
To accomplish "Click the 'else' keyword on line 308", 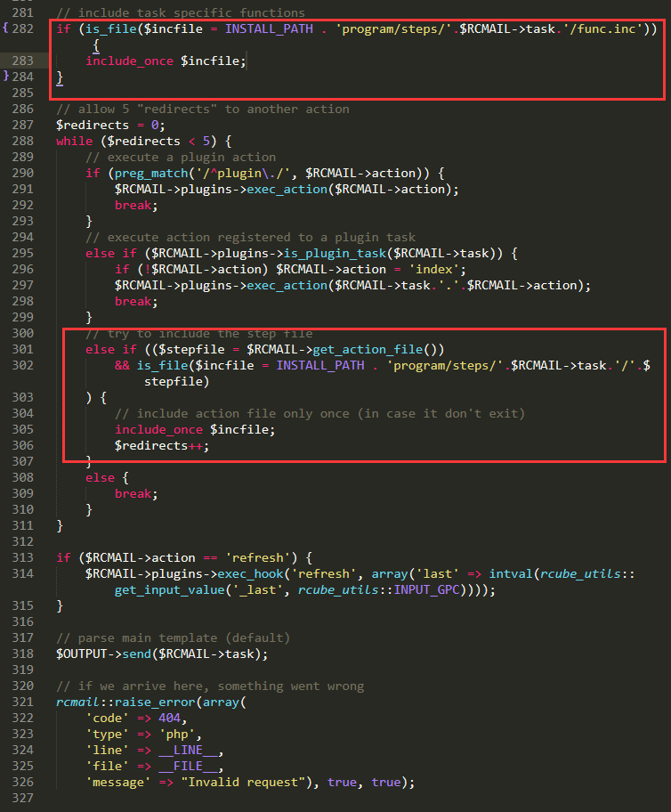I will (x=100, y=477).
